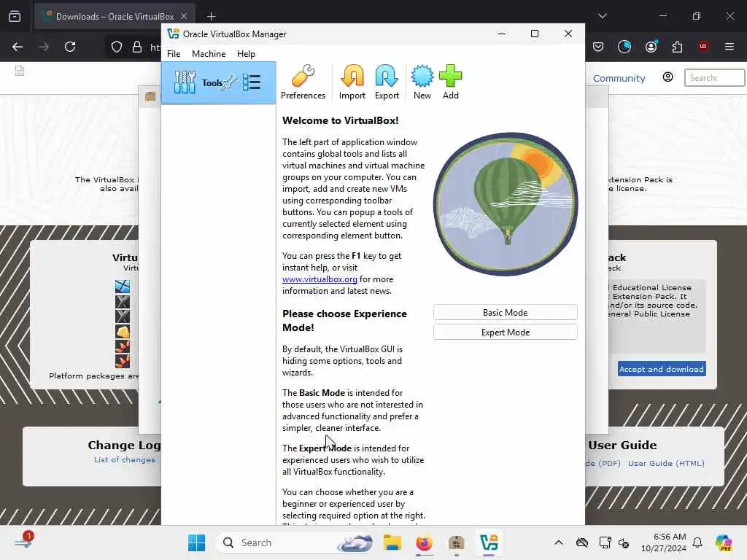Image resolution: width=747 pixels, height=560 pixels.
Task: Click the hot air balloon image
Action: [506, 204]
